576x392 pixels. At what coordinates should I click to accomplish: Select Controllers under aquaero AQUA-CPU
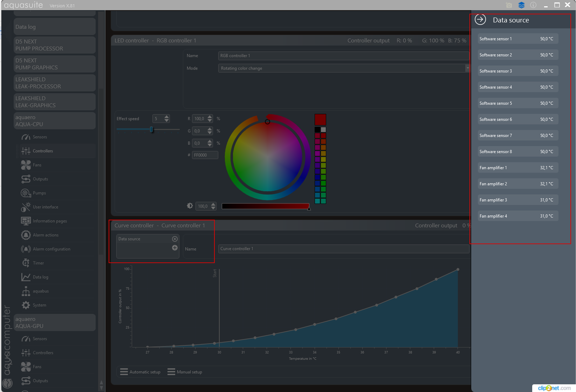(43, 151)
